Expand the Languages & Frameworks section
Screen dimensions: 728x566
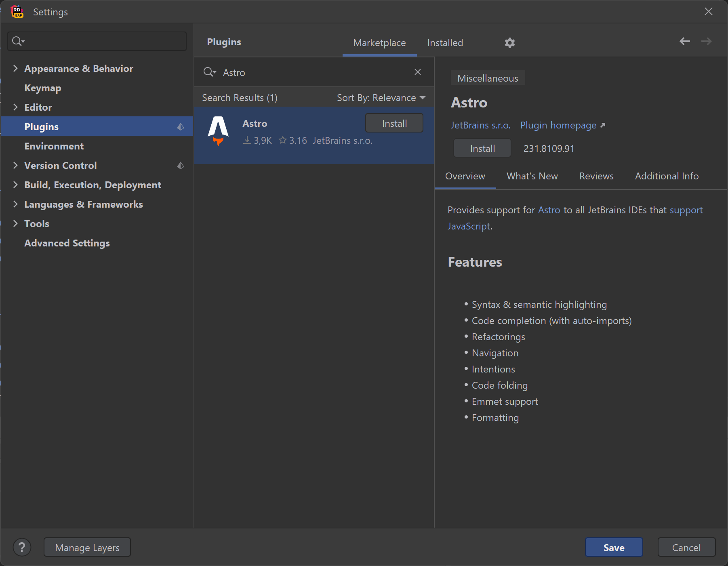tap(15, 204)
